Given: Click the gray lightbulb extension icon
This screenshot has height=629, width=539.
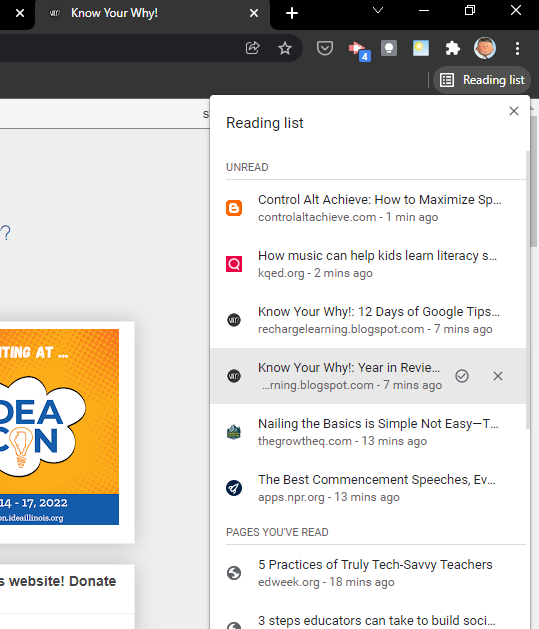Looking at the screenshot, I should pos(389,48).
